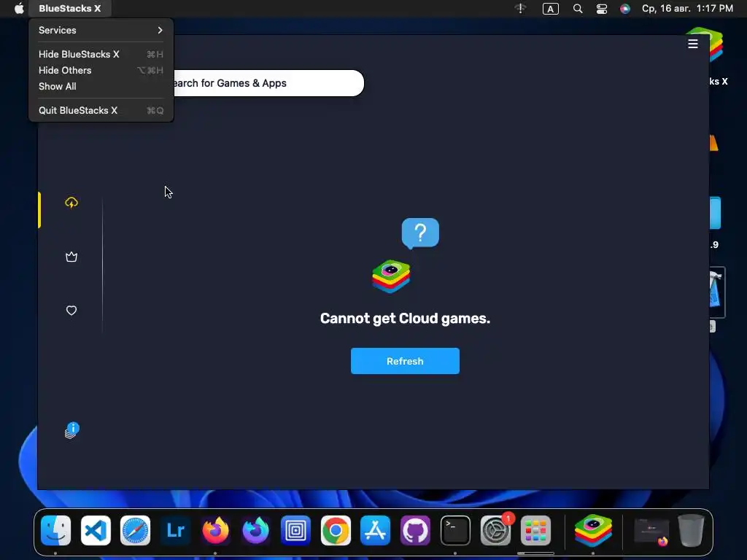The image size is (747, 560).
Task: Select Show All menu item
Action: point(101,86)
